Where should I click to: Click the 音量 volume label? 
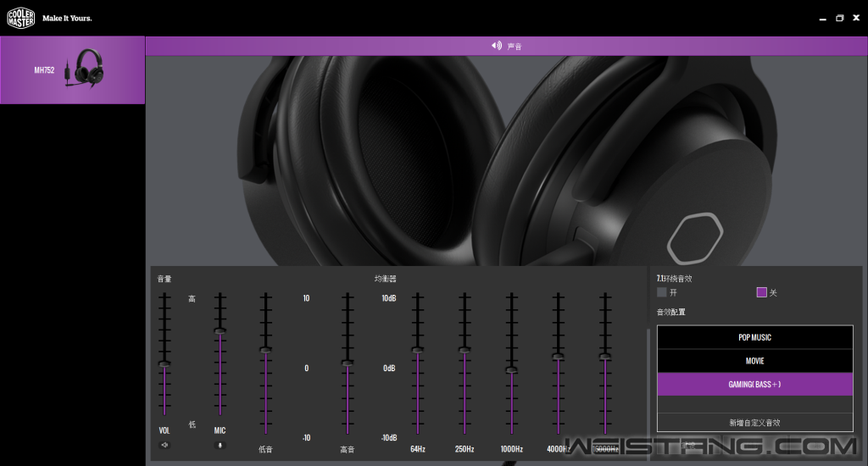(164, 279)
